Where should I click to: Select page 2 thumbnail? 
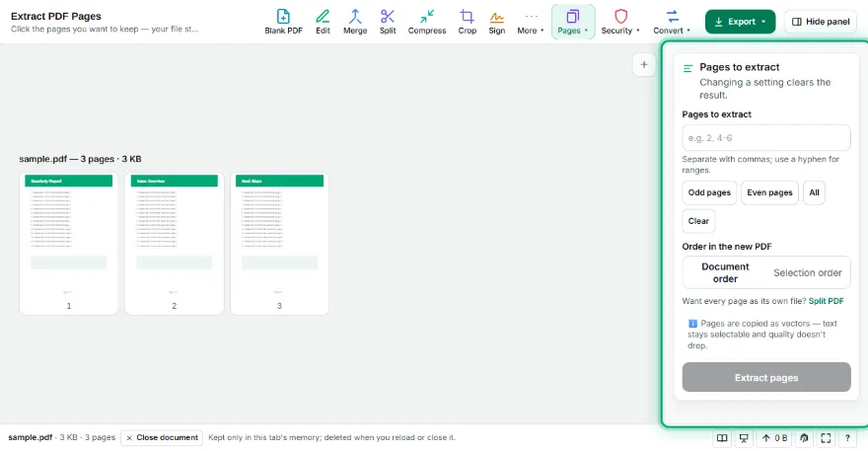[x=175, y=244]
